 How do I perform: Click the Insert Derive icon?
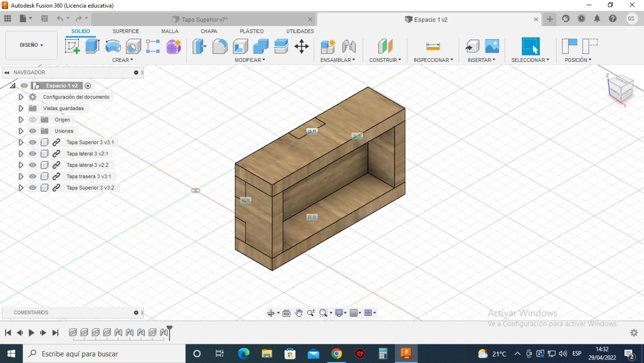click(x=472, y=46)
